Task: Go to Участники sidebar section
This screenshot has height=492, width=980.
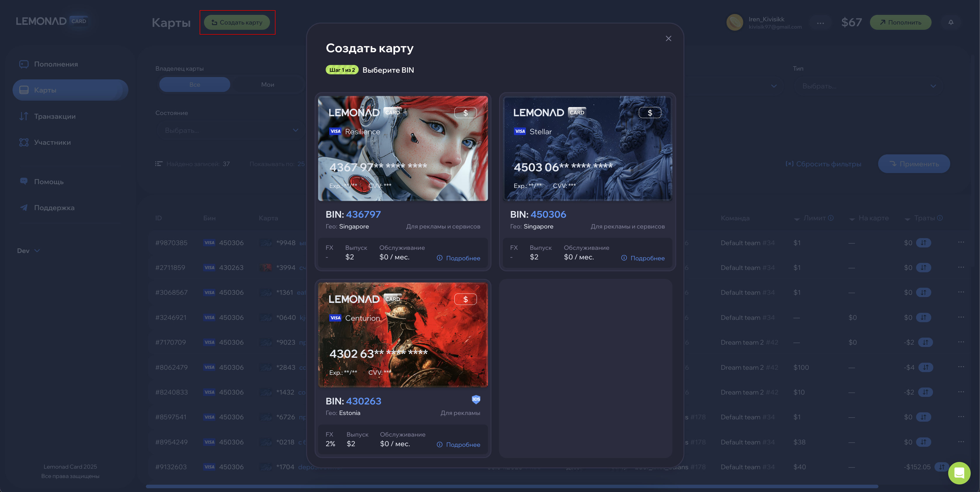Action: pos(52,142)
